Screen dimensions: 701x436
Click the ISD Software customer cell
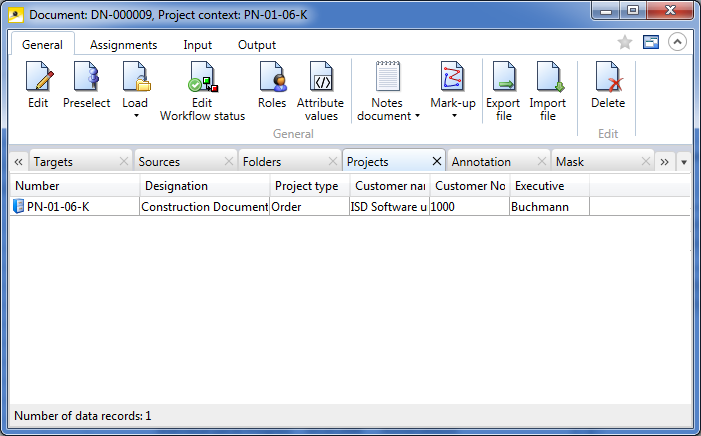pos(390,207)
